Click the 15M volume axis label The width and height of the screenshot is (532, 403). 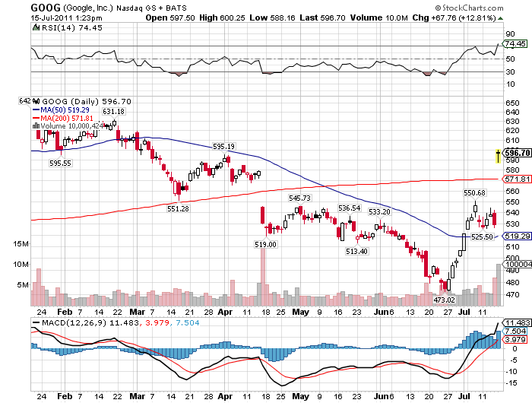(21, 244)
